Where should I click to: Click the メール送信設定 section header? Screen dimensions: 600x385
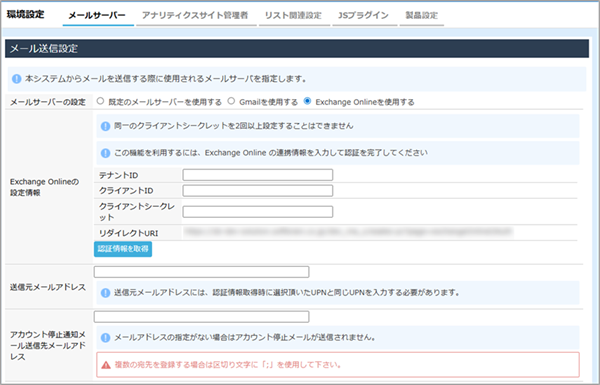(x=297, y=49)
